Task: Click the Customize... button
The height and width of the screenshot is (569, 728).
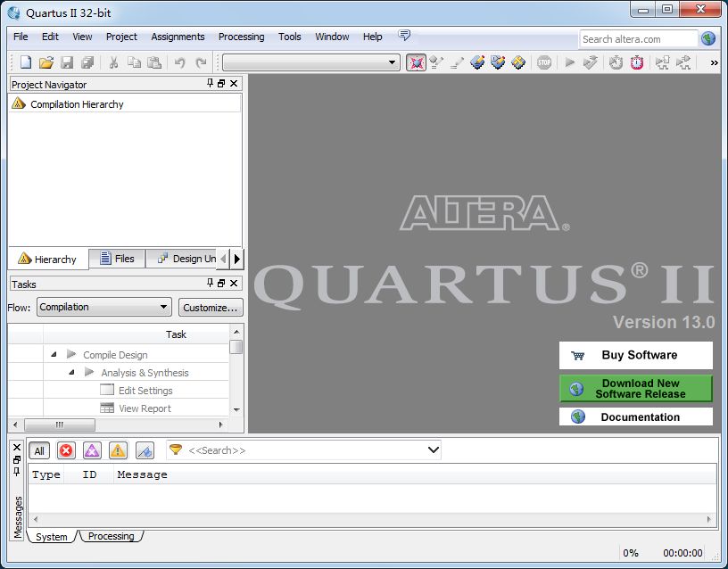Action: click(x=211, y=307)
